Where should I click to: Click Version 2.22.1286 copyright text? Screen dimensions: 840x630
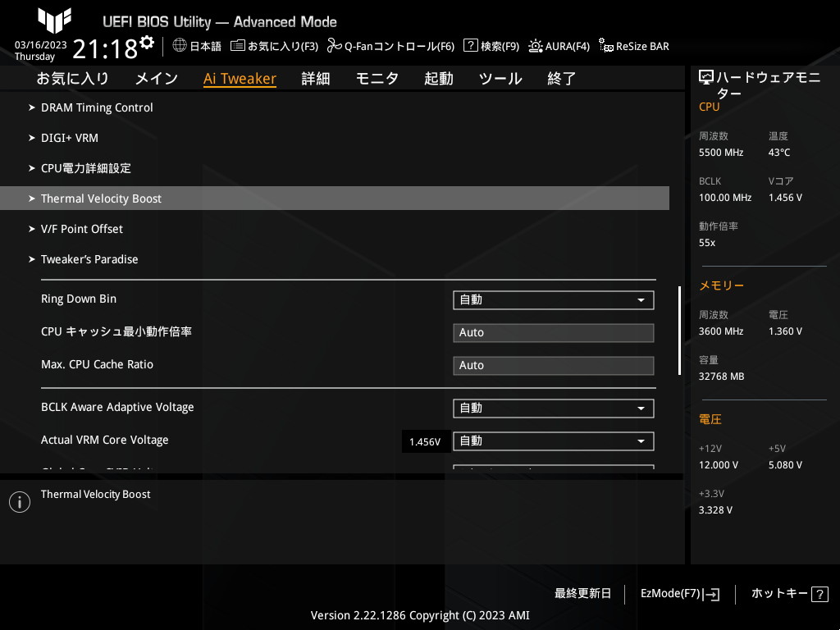pos(420,615)
